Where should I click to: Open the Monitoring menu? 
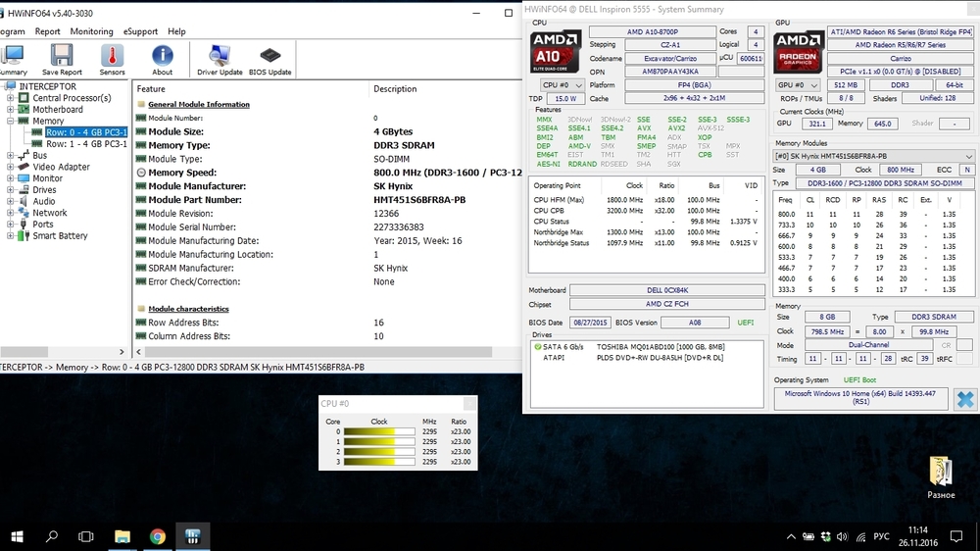coord(91,31)
